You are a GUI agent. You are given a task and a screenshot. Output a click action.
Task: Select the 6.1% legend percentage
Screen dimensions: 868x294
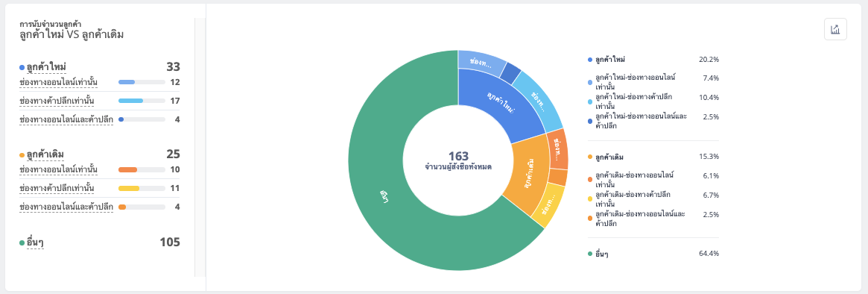point(711,176)
